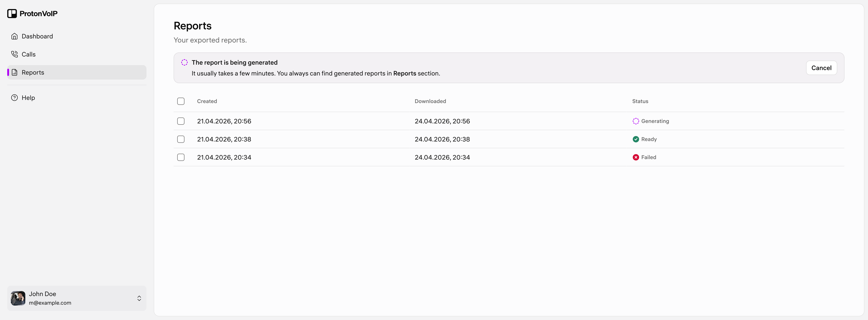Click created date 21.04.2026, 20:34
Screen dimensions: 868x320
[224, 157]
